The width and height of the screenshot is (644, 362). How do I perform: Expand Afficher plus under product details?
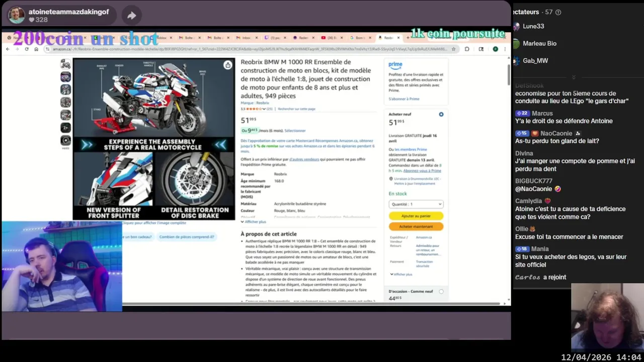[254, 222]
